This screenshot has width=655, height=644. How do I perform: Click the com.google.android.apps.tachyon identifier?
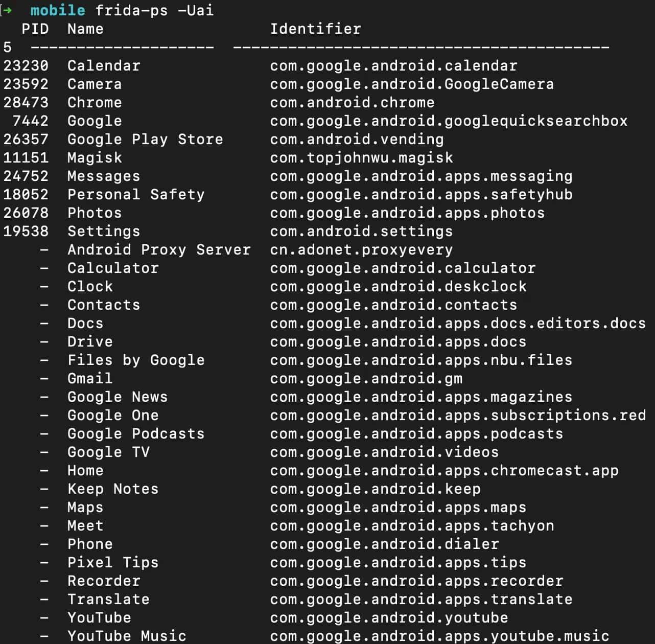412,525
